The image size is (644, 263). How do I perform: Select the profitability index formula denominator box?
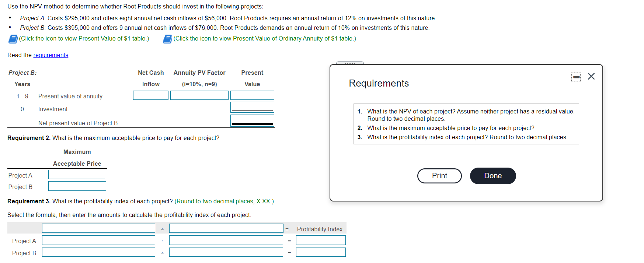coord(226,228)
